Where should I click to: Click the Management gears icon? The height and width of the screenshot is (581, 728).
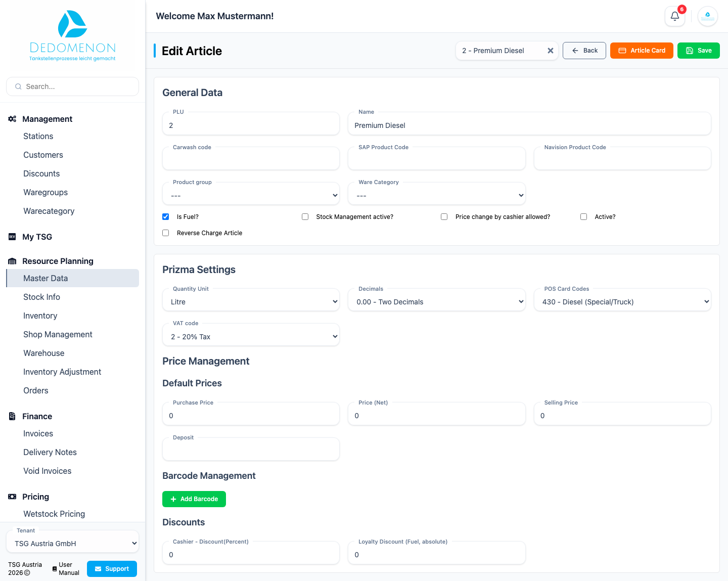(12, 119)
